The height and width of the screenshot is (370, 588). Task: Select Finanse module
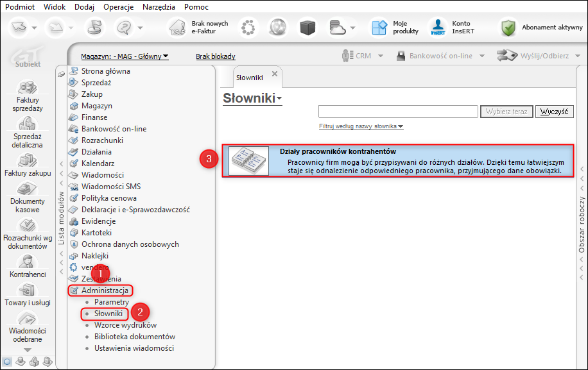94,117
